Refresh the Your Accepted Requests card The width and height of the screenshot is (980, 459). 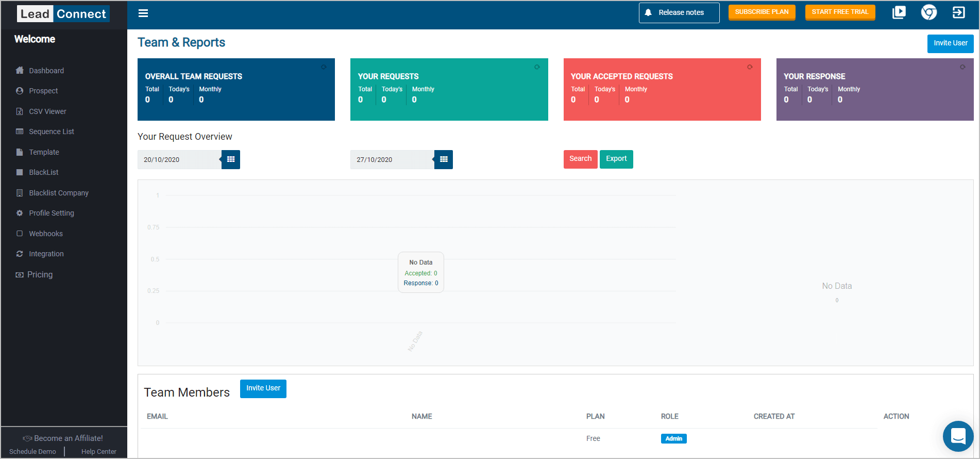pyautogui.click(x=750, y=67)
